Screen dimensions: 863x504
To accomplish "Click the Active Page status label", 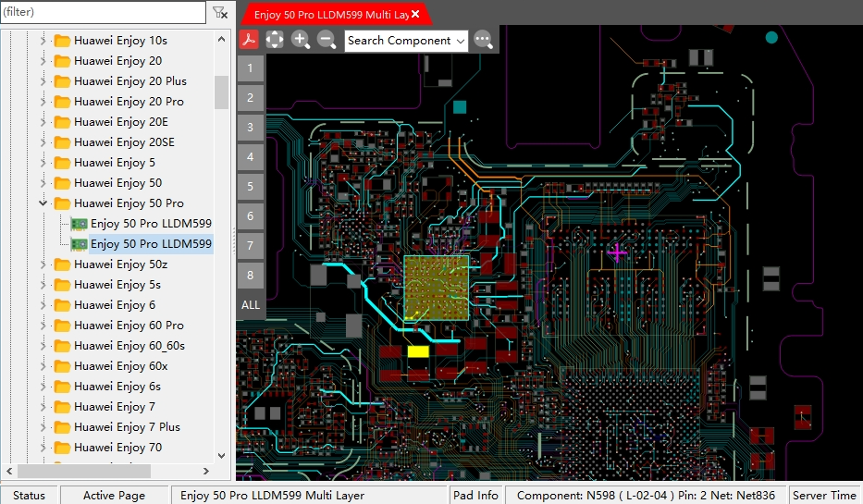I will click(114, 495).
